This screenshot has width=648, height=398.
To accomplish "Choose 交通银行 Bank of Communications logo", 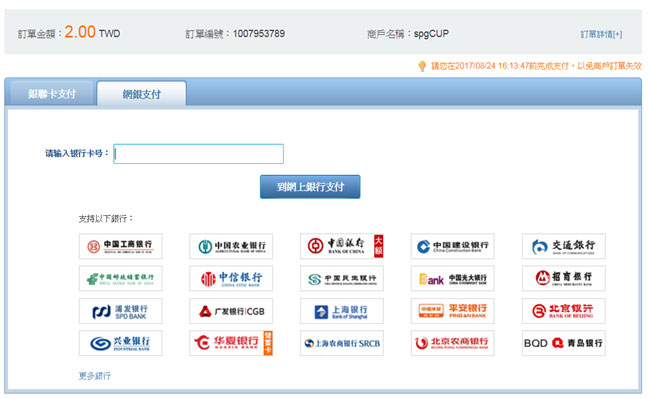I will [564, 246].
